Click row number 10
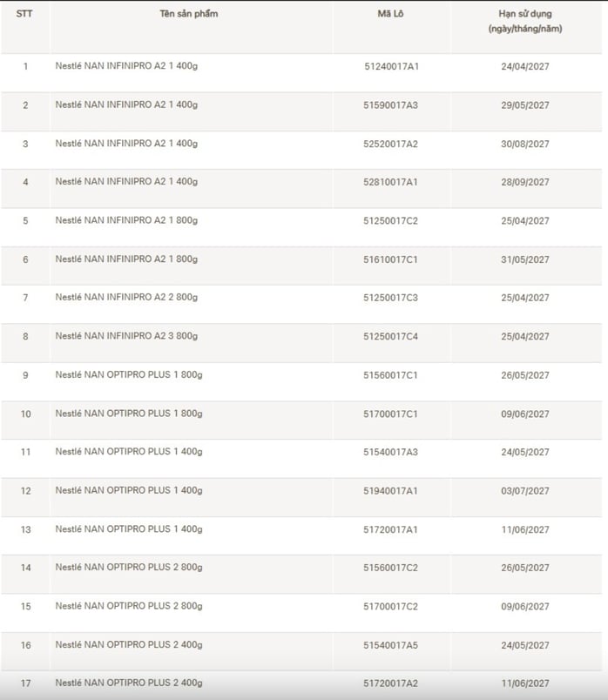 click(x=25, y=414)
